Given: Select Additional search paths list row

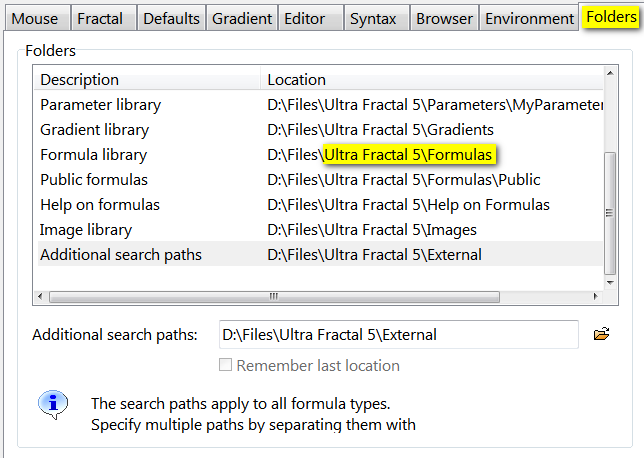Looking at the screenshot, I should point(320,255).
